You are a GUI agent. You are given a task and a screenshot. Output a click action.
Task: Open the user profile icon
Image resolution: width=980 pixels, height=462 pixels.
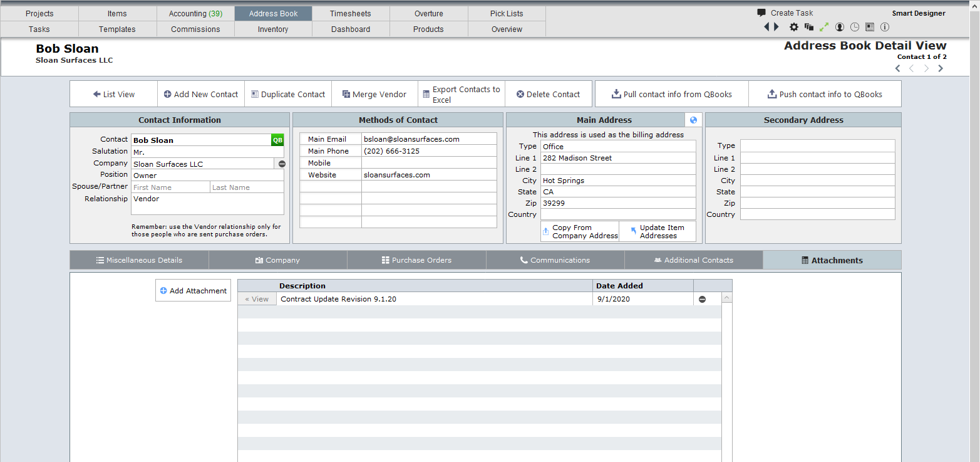[839, 27]
